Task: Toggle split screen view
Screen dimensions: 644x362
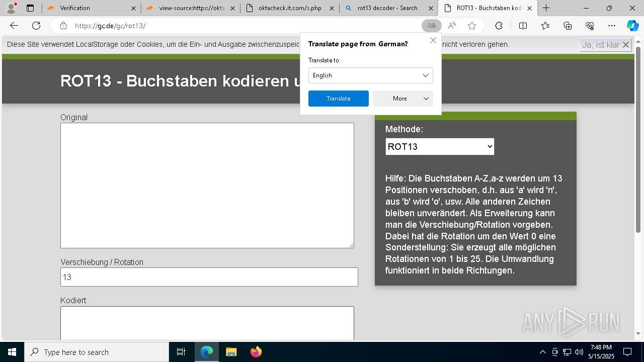Action: coord(523,26)
